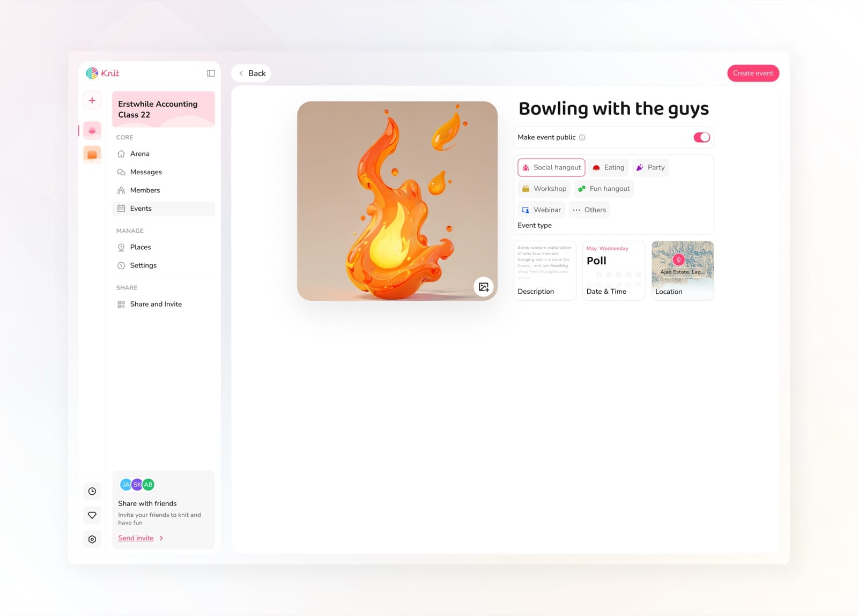Viewport: 858px width, 616px height.
Task: Open the Description card
Action: point(545,270)
